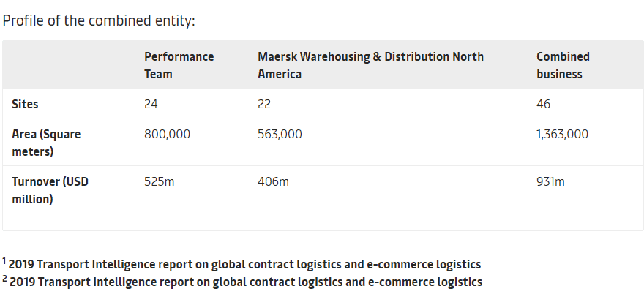
Task: Click the 931m combined turnover
Action: 550,181
